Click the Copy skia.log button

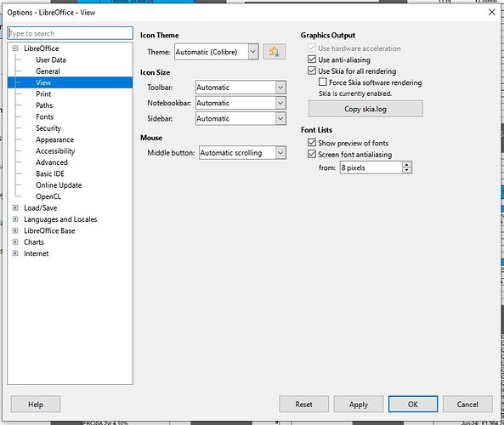pos(365,109)
